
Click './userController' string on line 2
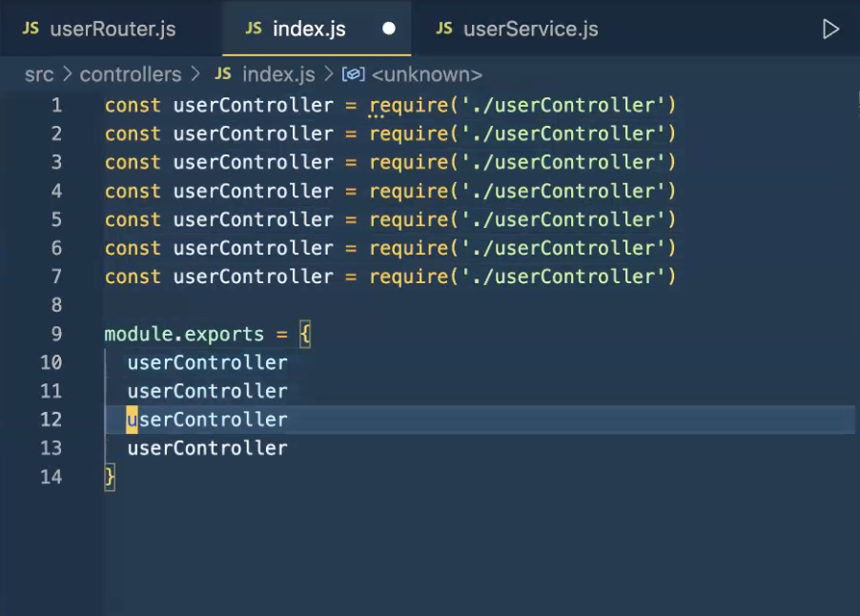(563, 133)
